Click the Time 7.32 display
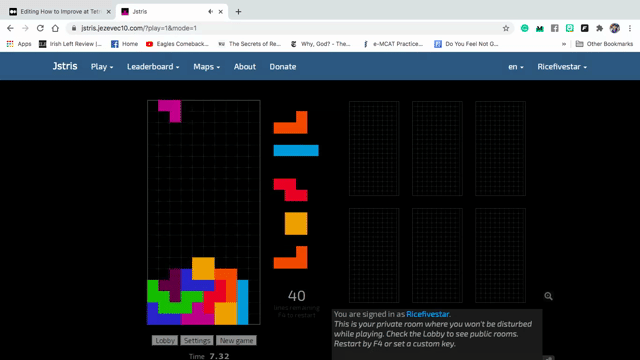 (x=209, y=356)
